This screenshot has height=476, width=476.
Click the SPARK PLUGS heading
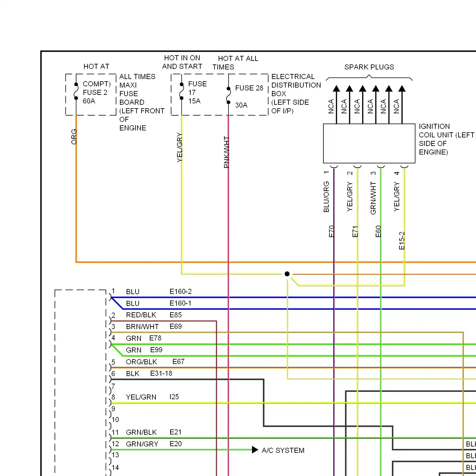click(x=369, y=67)
